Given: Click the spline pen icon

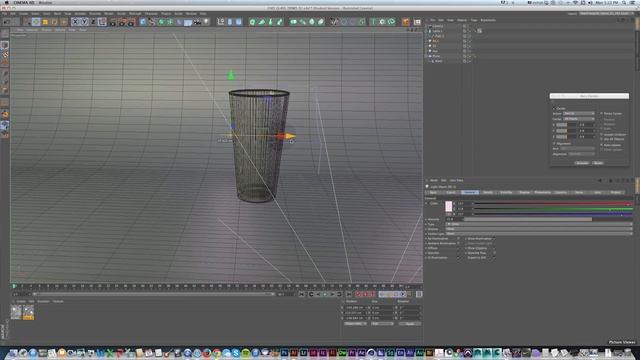Looking at the screenshot, I should point(152,22).
